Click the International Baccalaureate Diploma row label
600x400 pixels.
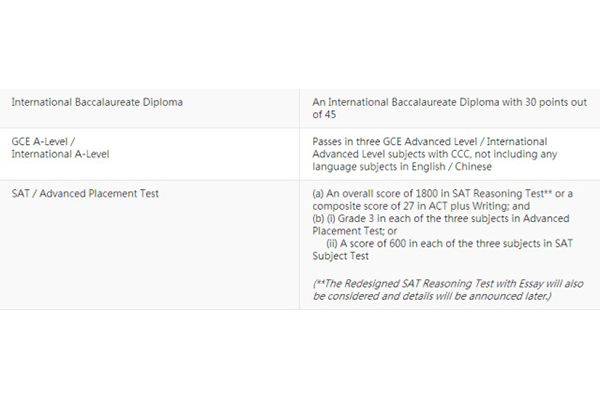(97, 101)
